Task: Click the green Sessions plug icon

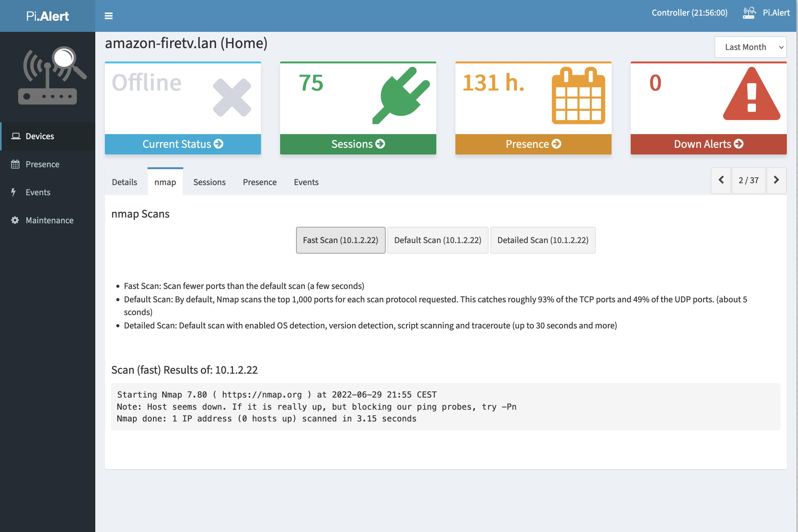Action: point(401,96)
